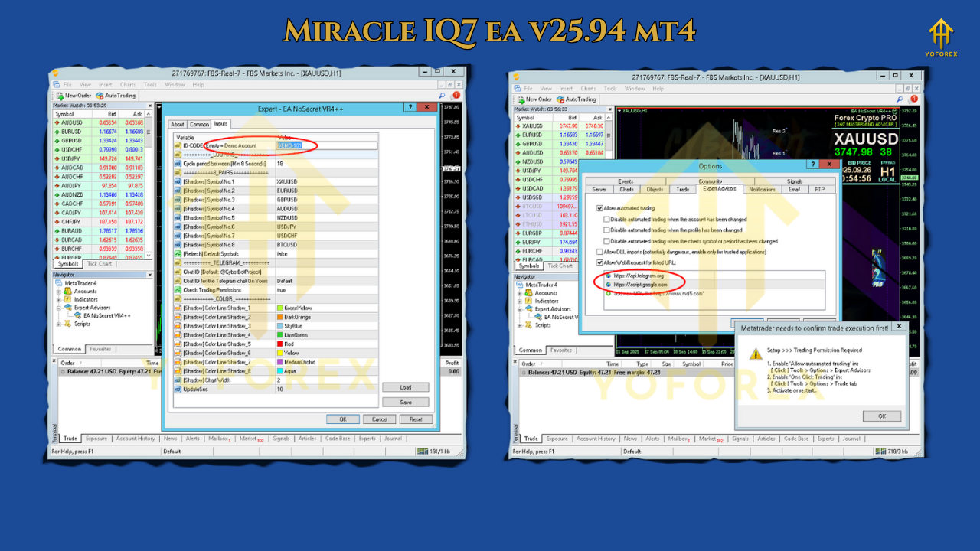Click search magnifier in left window toolbar
Screen dimensions: 980x551
pos(442,96)
